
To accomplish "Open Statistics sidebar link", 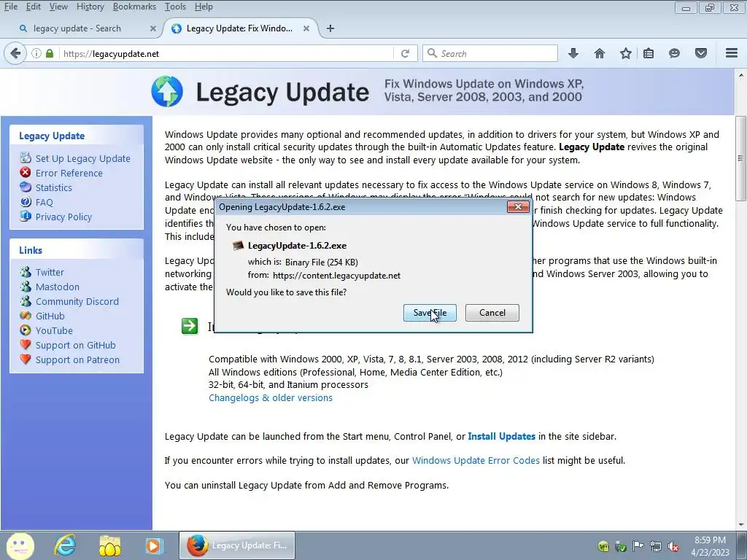I will [x=54, y=187].
